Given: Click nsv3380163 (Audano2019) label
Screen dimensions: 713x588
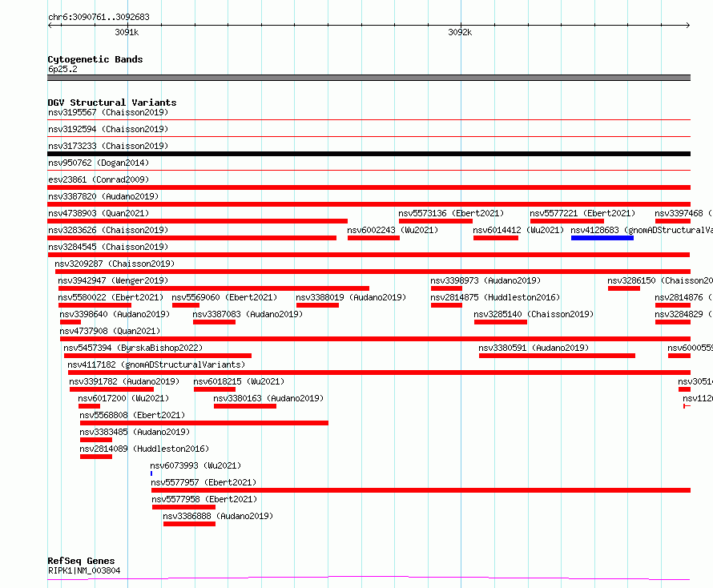Looking at the screenshot, I should tap(268, 398).
